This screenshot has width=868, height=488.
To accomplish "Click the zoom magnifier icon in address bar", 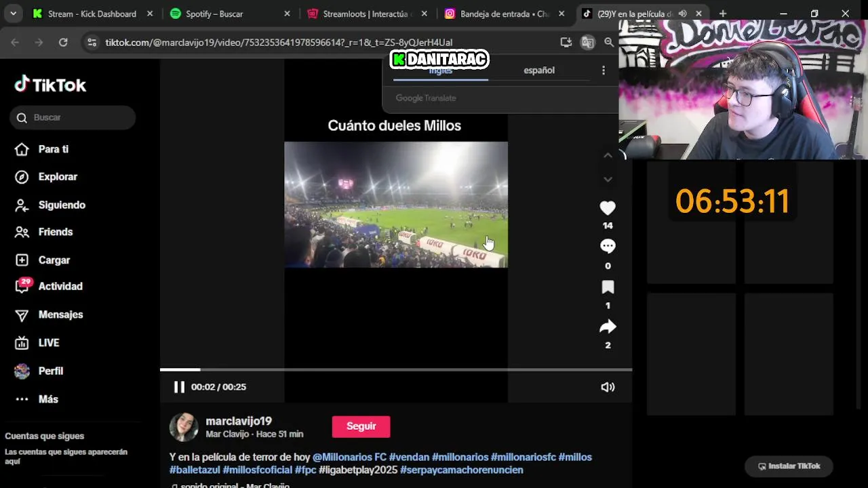I will pos(609,42).
